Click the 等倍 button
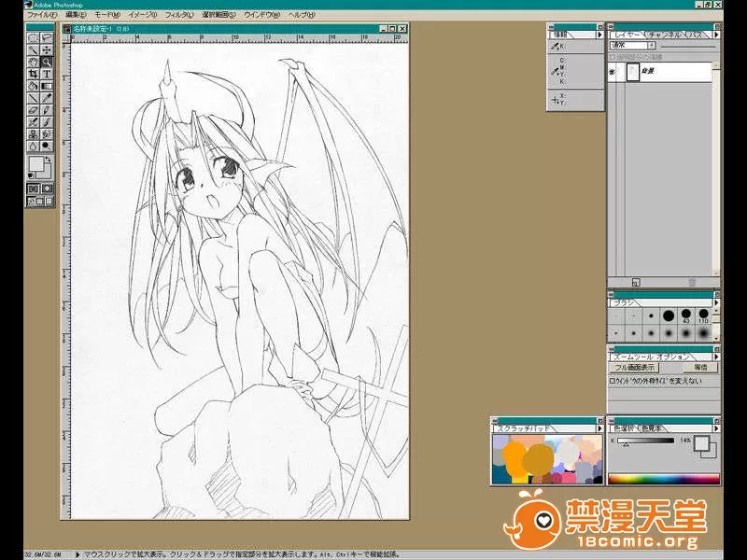 pos(699,368)
